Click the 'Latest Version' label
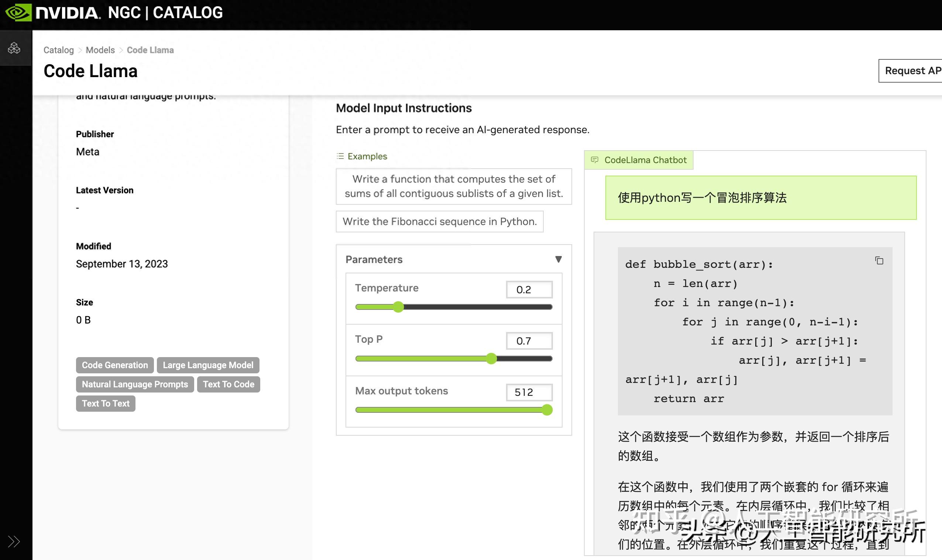This screenshot has width=942, height=560. [x=104, y=190]
